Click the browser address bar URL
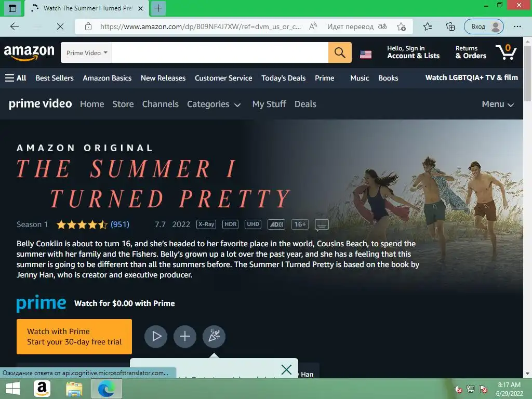This screenshot has height=399, width=532. coord(200,26)
